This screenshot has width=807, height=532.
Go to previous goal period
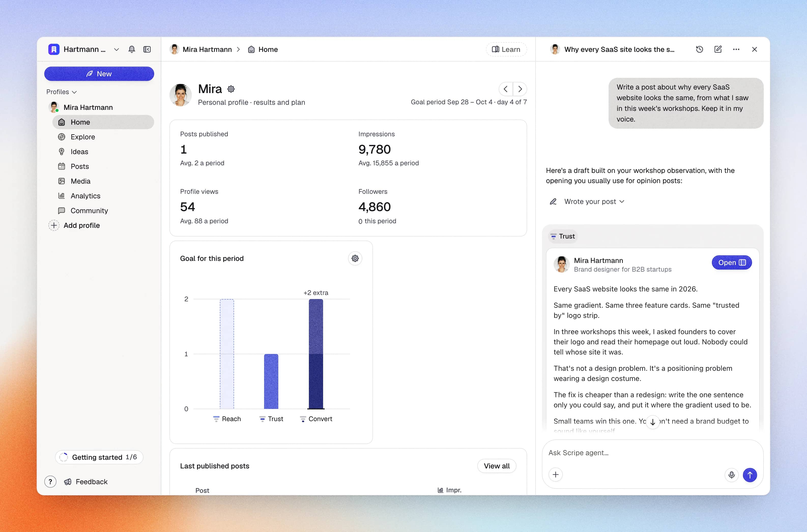pos(506,89)
